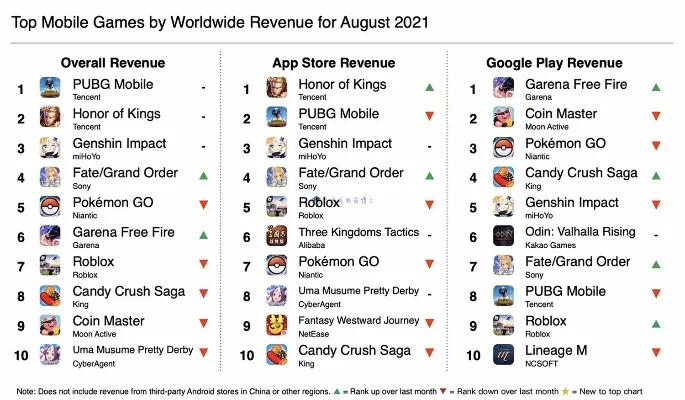Click the Odin: Valhalla Rising icon
This screenshot has height=400, width=685.
click(x=504, y=237)
